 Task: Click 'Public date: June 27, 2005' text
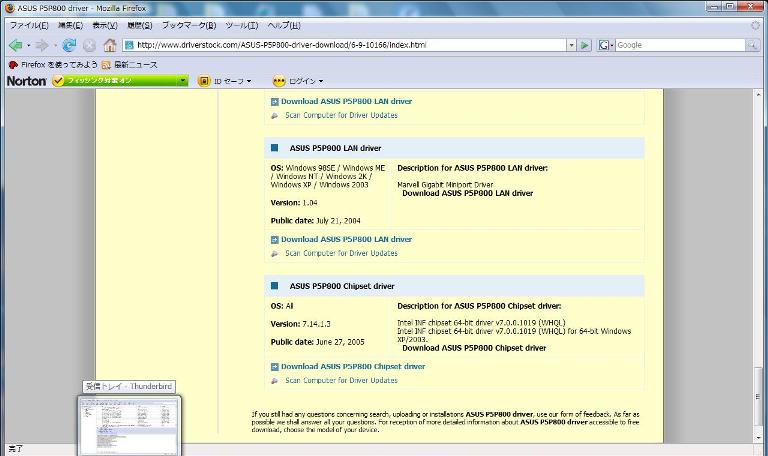click(317, 342)
